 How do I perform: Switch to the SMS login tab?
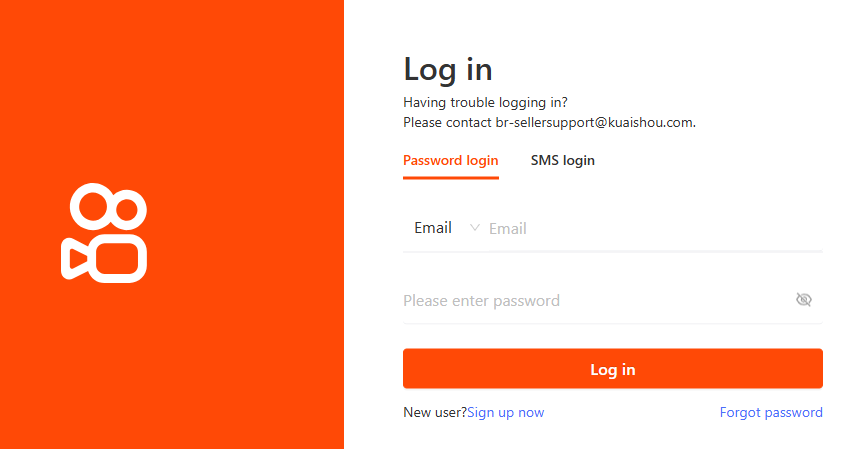click(x=563, y=161)
